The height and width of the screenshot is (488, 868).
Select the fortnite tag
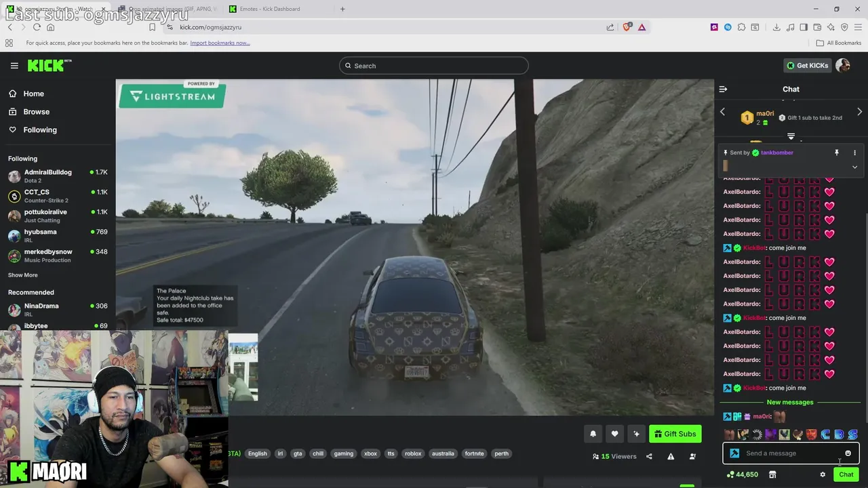click(x=475, y=453)
